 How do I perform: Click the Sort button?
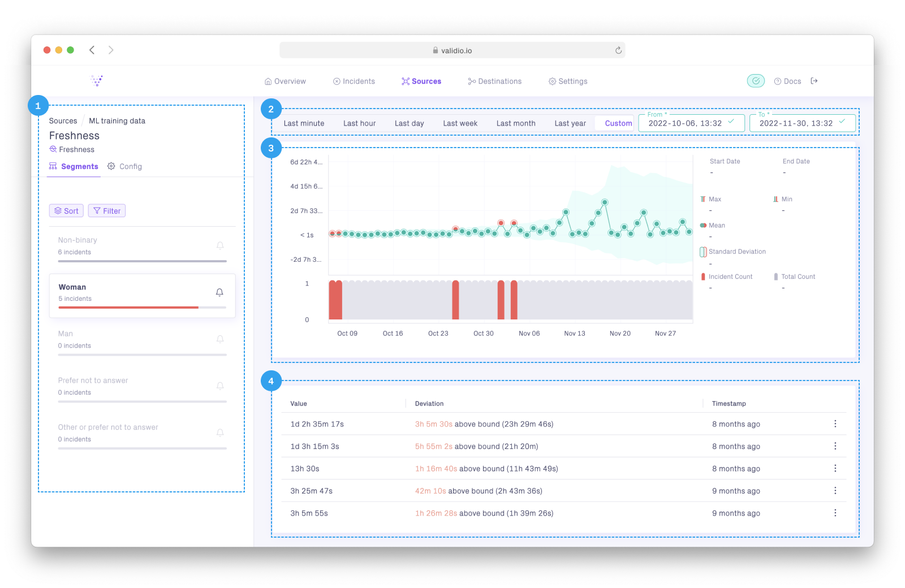point(66,211)
